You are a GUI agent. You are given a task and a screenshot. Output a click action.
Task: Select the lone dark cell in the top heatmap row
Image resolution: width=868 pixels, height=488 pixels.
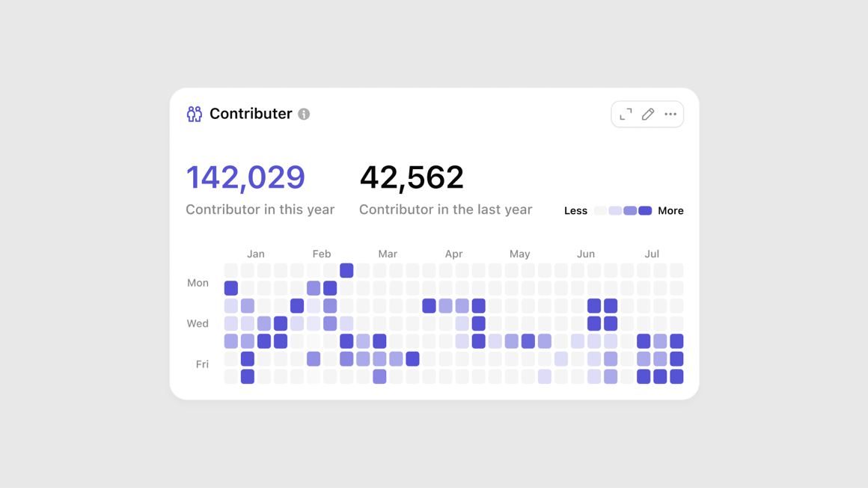click(x=346, y=270)
